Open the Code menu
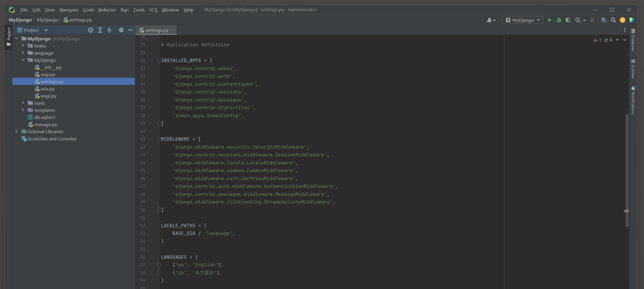 pos(88,10)
